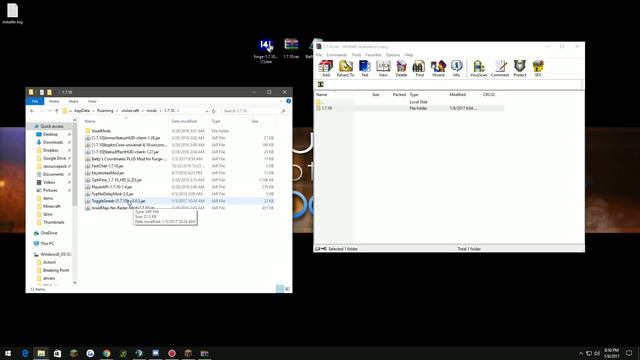This screenshot has height=360, width=640.
Task: Open the Options menu in WinRAR
Action: [393, 55]
